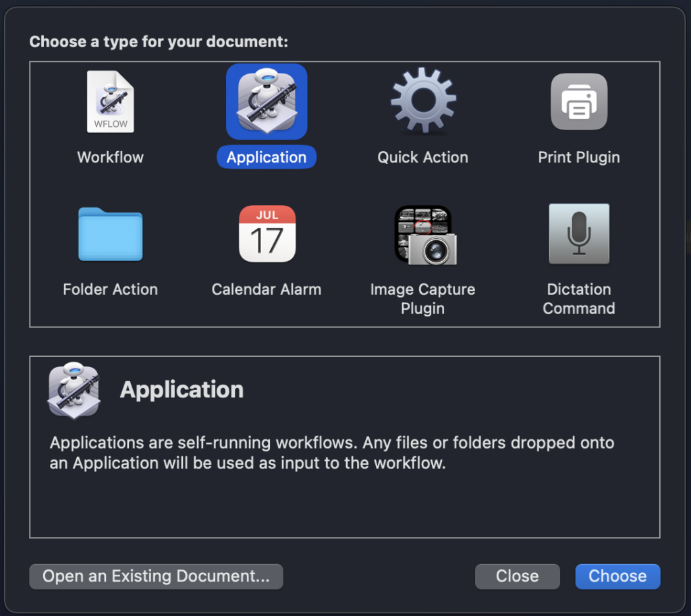Click the "Quick Action" text label
Viewport: 691px width, 616px height.
422,157
